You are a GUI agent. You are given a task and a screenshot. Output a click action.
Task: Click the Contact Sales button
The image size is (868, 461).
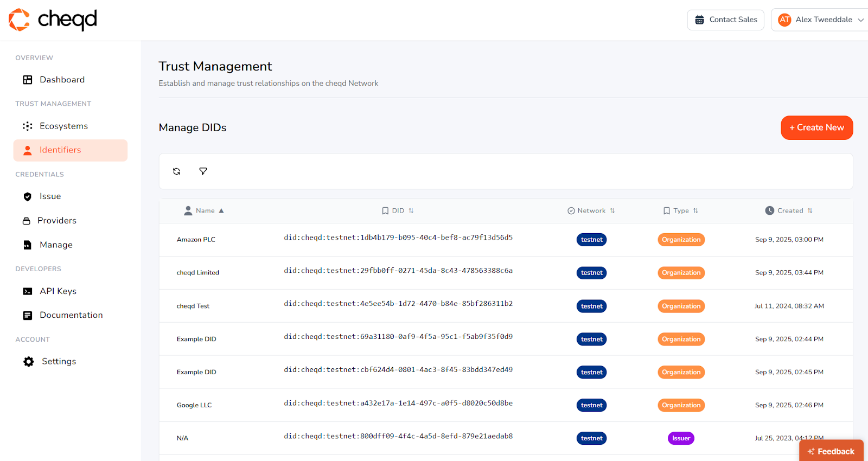(x=725, y=20)
